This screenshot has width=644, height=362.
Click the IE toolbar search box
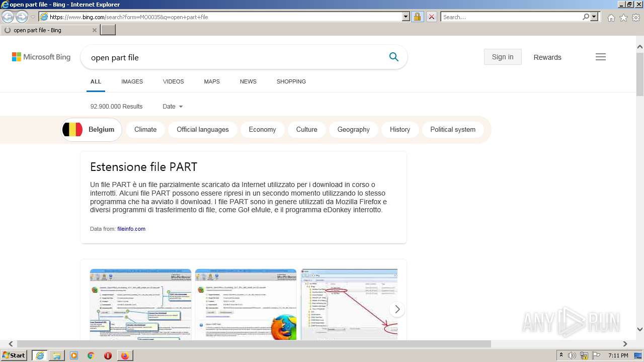tap(511, 17)
